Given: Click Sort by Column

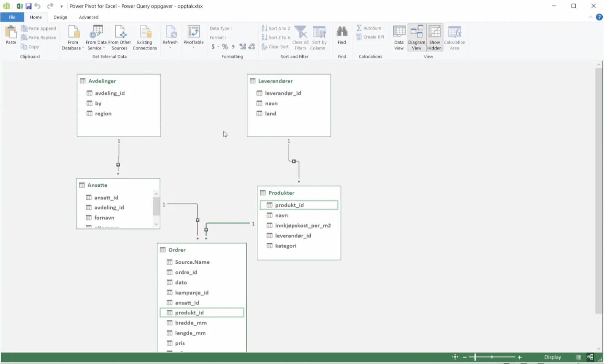Looking at the screenshot, I should pos(319,37).
